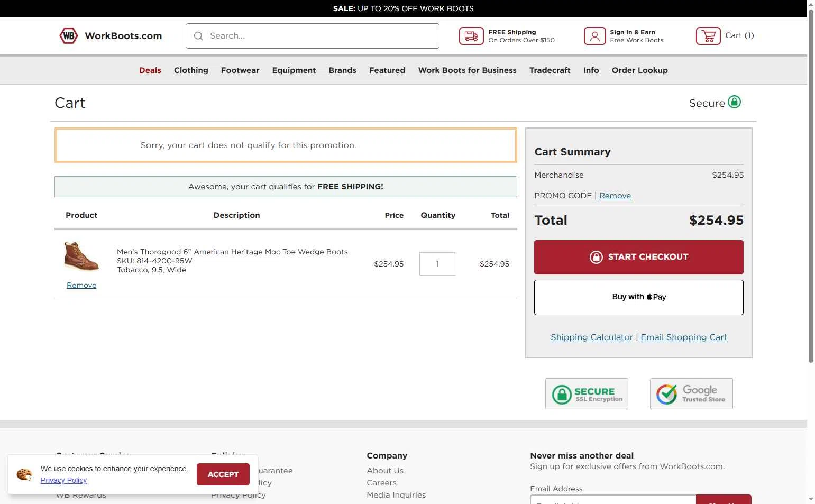Open the Footwear menu
Viewport: 815px width, 504px height.
[240, 70]
